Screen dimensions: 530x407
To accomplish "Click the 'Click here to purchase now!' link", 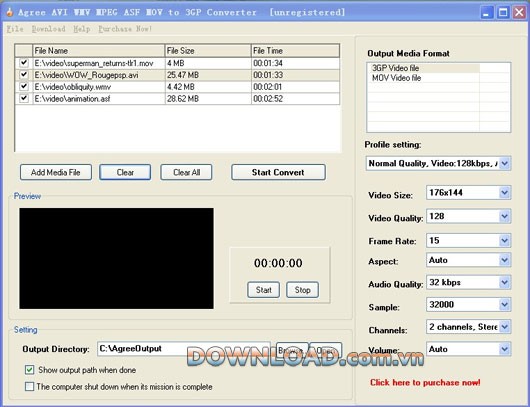I will click(425, 383).
